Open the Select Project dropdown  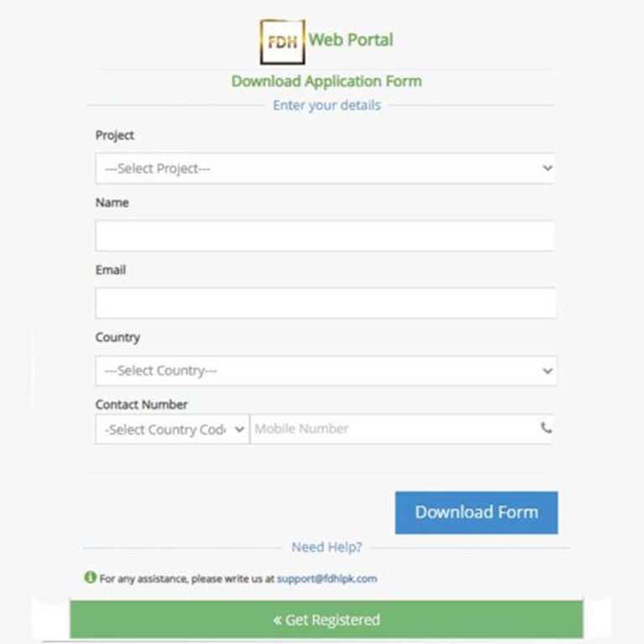tap(325, 169)
